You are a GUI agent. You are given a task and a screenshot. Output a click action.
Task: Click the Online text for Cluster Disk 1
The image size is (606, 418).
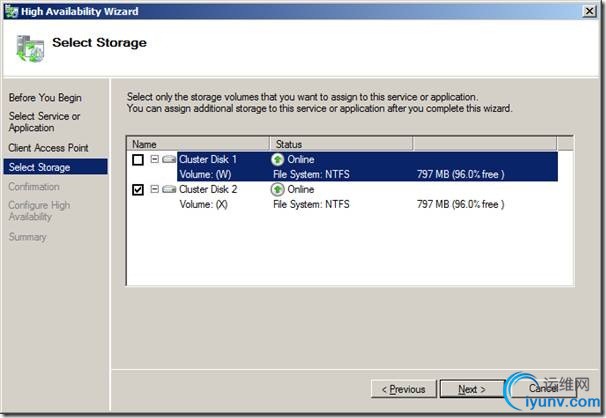(301, 159)
